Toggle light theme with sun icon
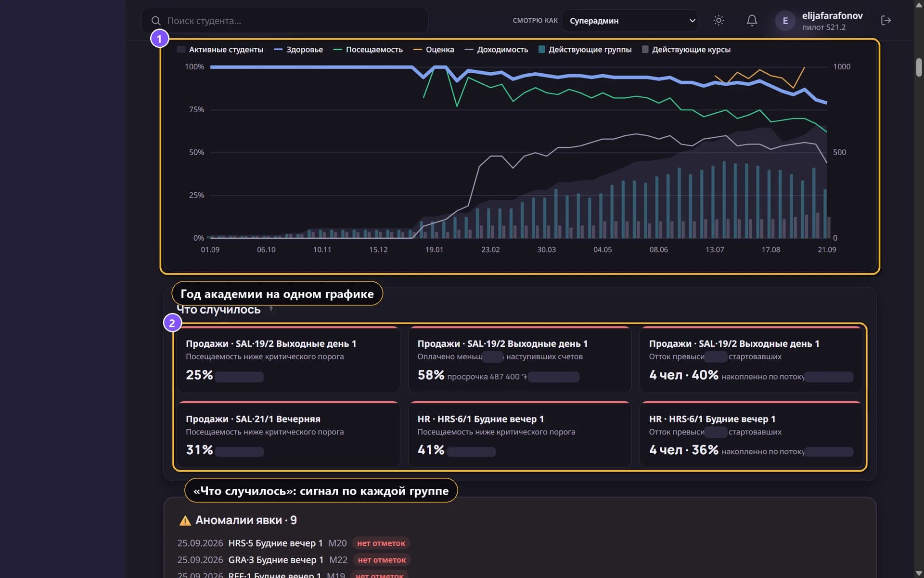Viewport: 924px width, 578px height. tap(719, 20)
